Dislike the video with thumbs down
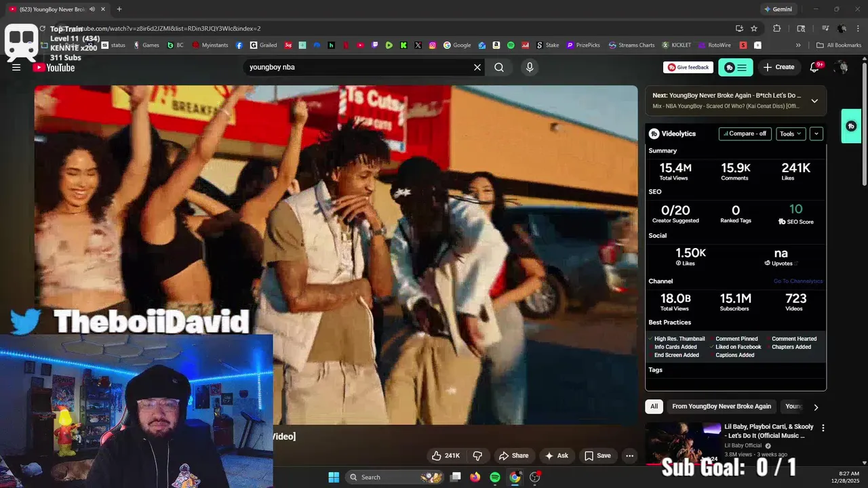The image size is (868, 488). (477, 455)
